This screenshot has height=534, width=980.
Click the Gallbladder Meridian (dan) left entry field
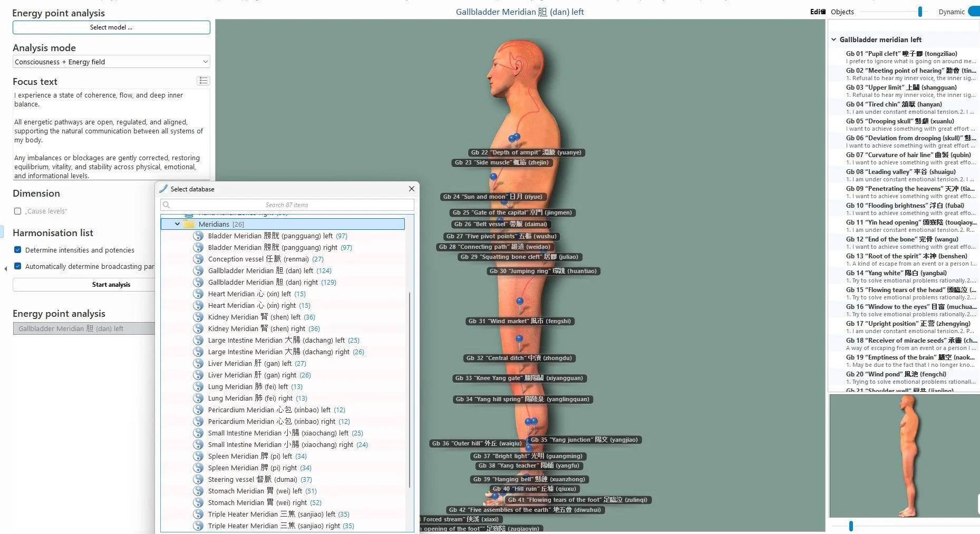84,328
